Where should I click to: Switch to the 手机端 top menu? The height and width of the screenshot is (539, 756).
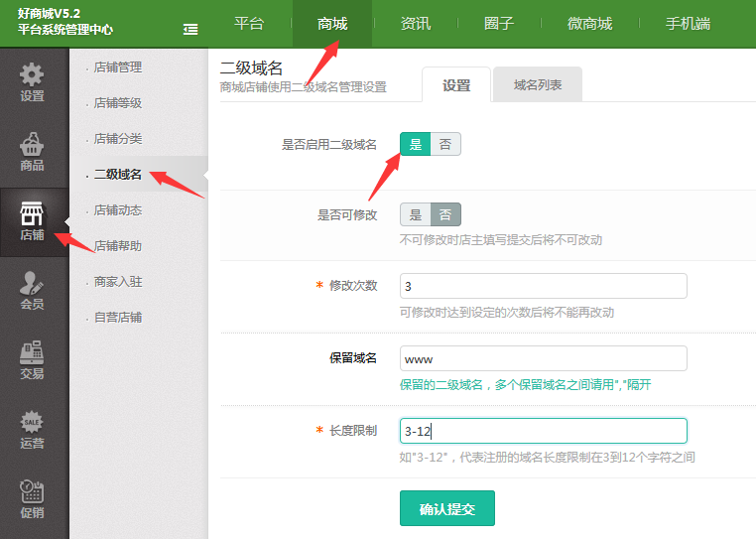click(x=688, y=24)
